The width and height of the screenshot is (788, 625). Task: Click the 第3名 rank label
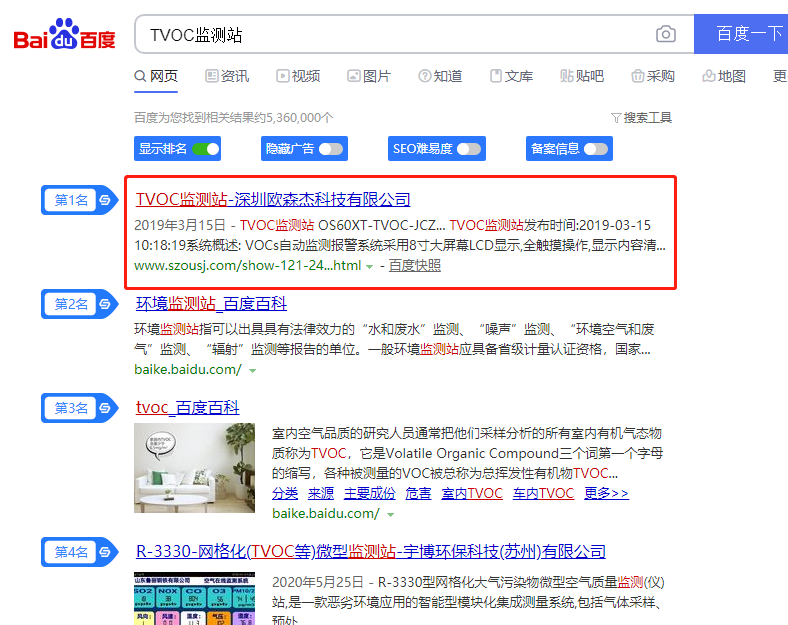pos(71,408)
